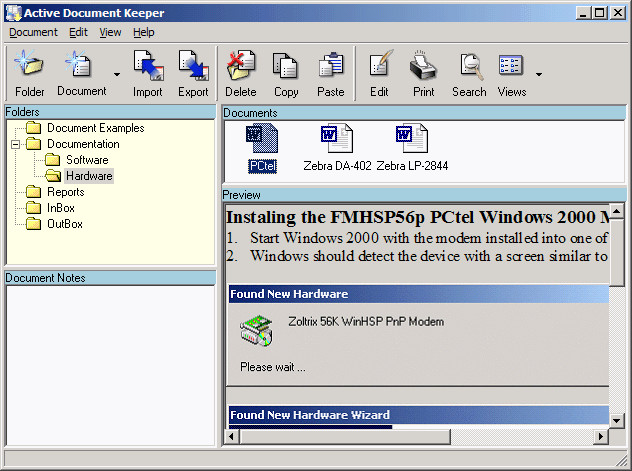Minimize the Active Document Keeper window
Screen dimensions: 632x471
(583, 13)
